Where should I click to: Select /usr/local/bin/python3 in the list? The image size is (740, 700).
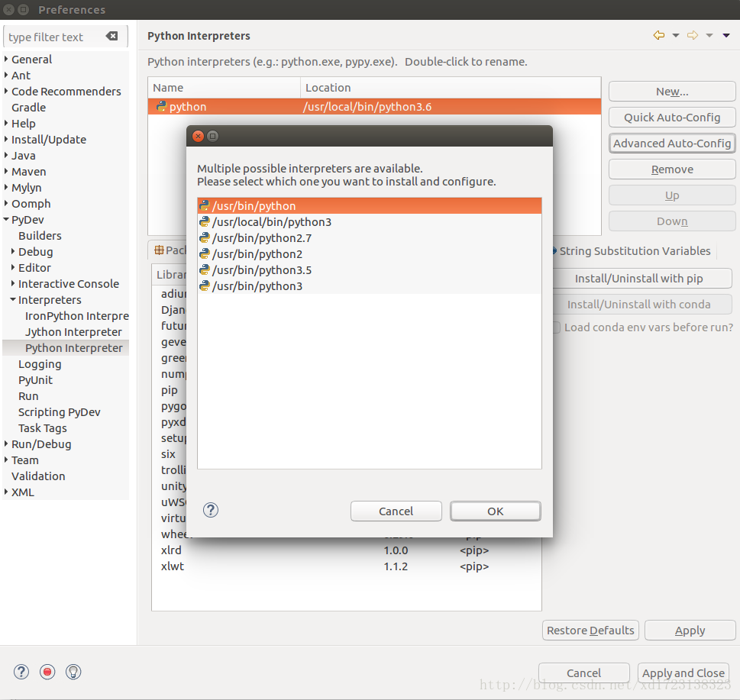369,221
